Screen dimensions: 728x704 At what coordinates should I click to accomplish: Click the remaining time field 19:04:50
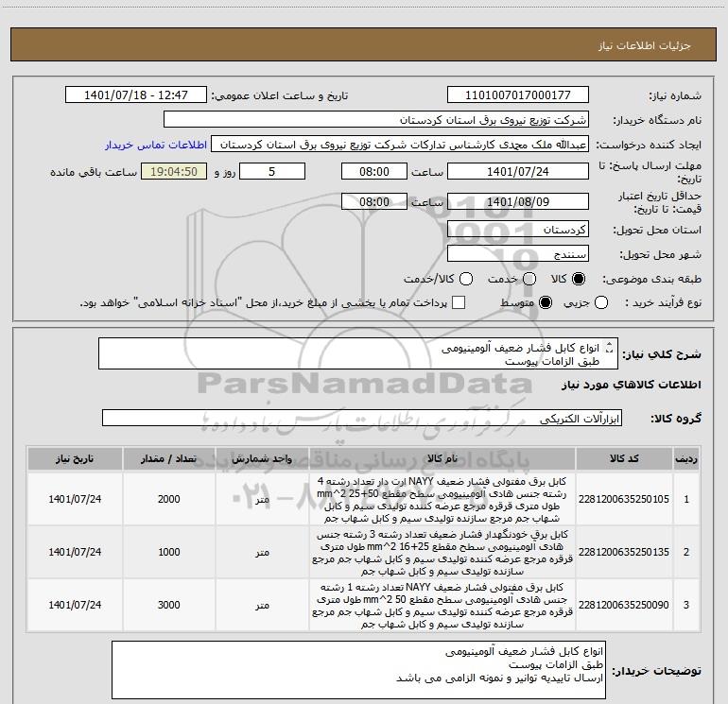click(174, 171)
